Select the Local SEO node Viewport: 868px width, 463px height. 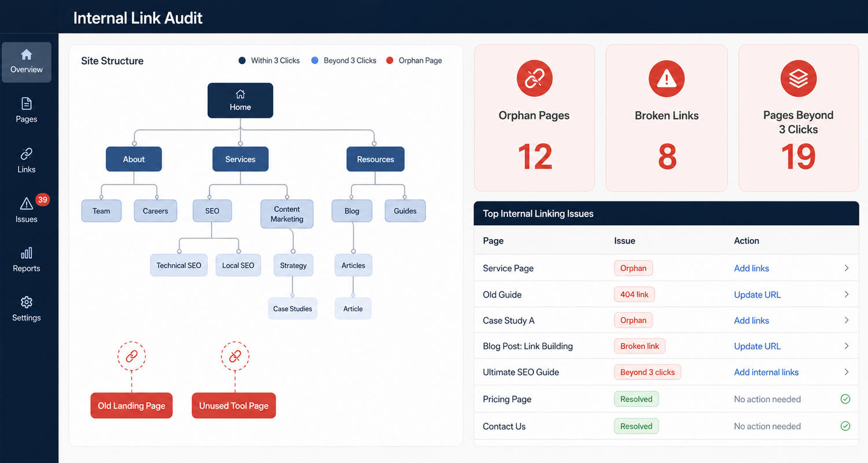[238, 266]
